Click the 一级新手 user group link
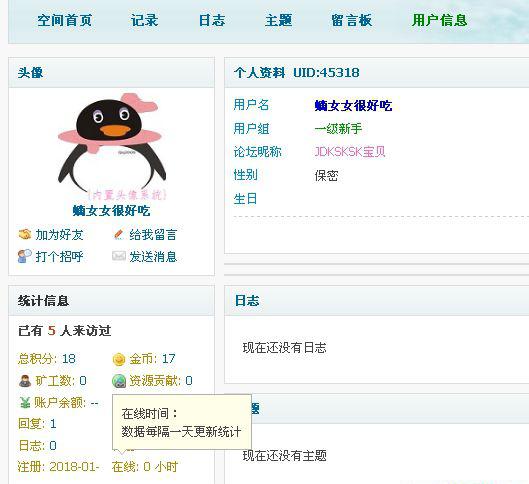Image resolution: width=529 pixels, height=484 pixels. point(338,129)
